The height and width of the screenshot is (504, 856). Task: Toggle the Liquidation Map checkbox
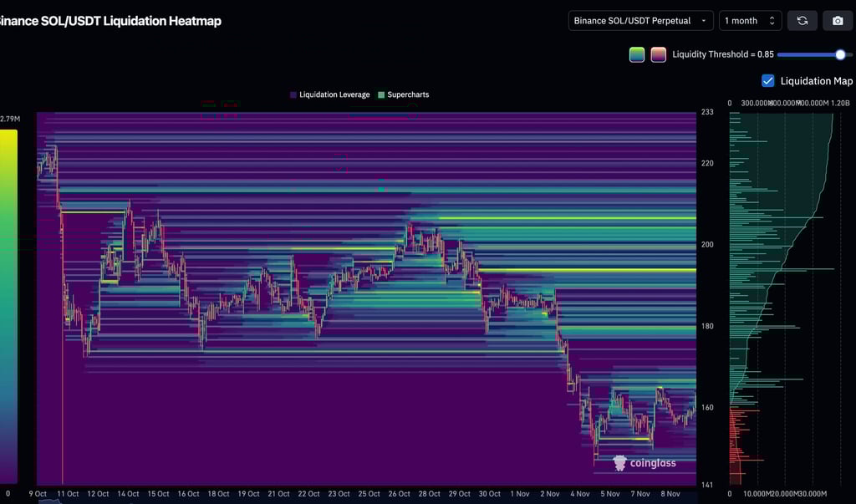767,81
